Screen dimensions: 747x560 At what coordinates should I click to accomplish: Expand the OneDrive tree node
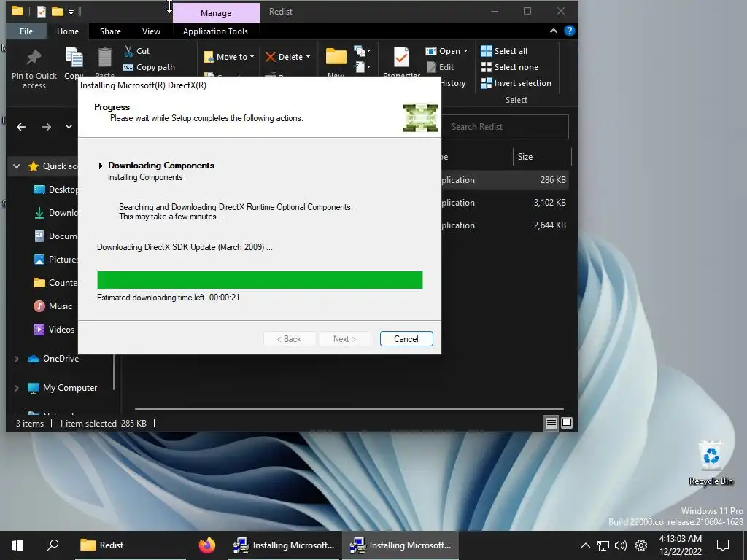point(17,359)
